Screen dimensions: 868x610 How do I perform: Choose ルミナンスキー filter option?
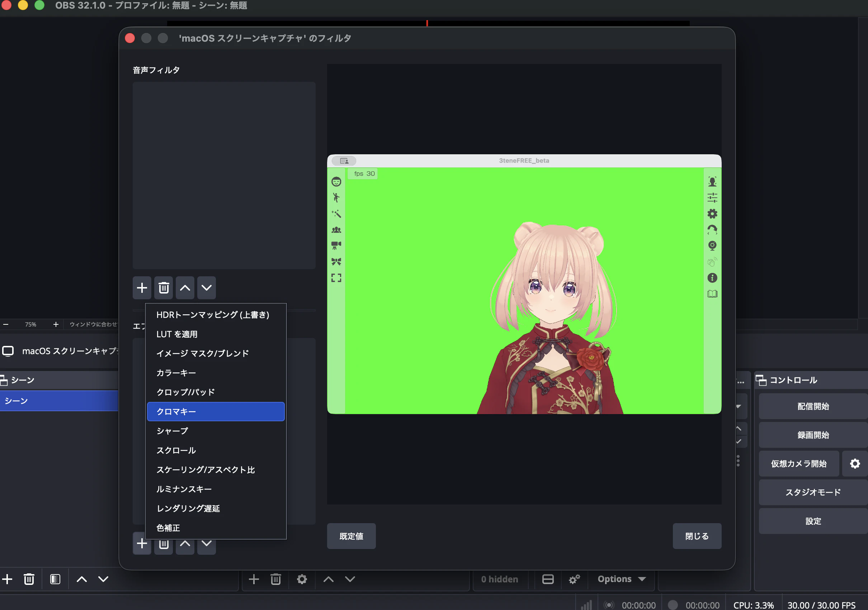tap(216, 489)
